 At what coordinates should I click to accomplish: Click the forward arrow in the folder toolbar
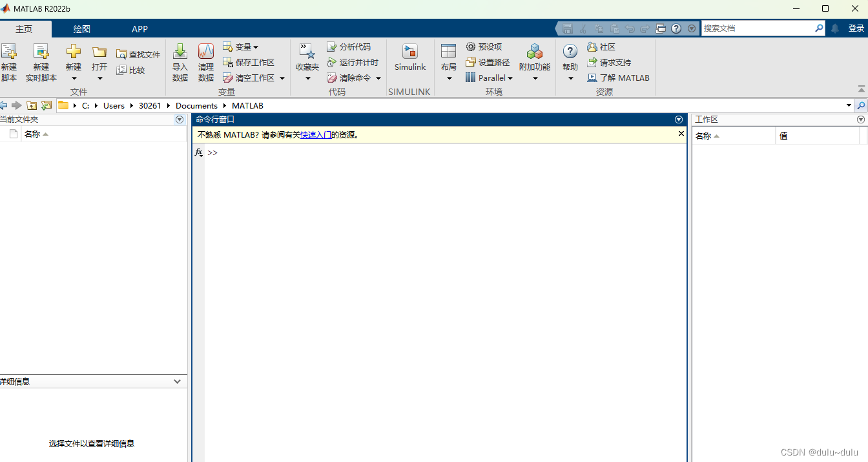[17, 105]
